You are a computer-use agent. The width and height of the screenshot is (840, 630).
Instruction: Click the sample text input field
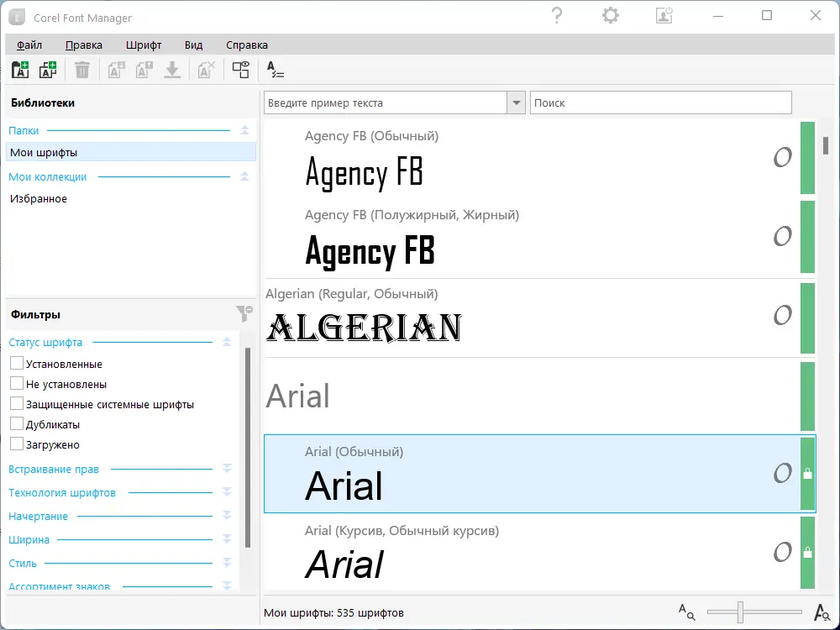coord(386,102)
